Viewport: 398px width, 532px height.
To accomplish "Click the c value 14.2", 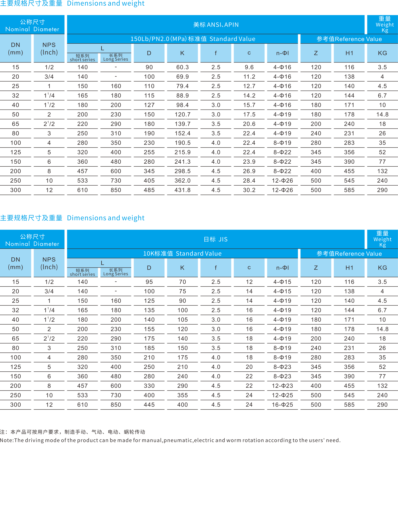I will click(249, 96).
